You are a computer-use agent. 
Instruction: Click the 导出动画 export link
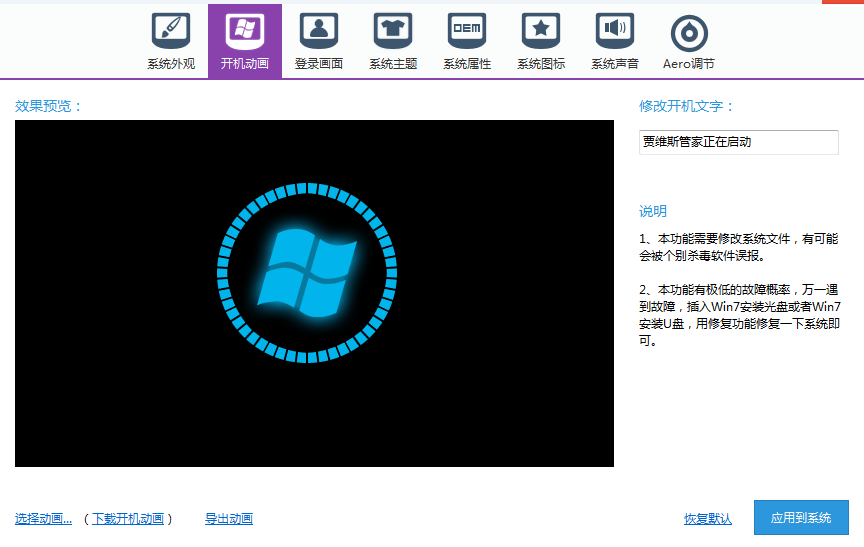pyautogui.click(x=229, y=519)
